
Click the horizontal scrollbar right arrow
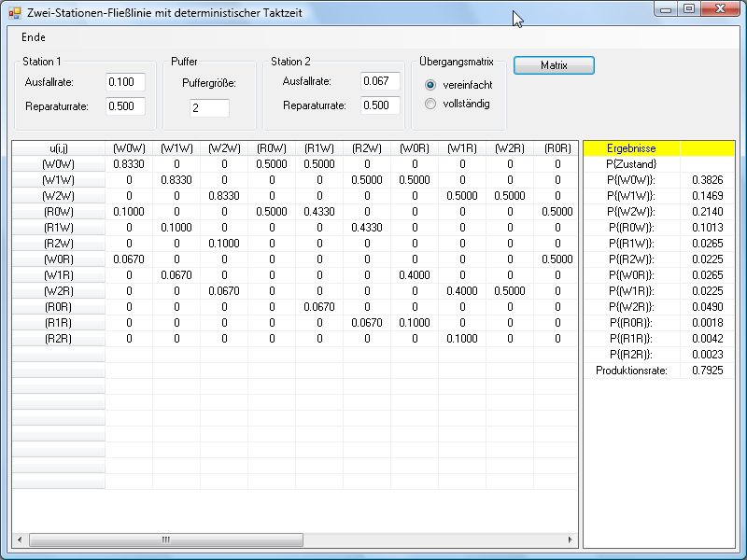(x=571, y=539)
